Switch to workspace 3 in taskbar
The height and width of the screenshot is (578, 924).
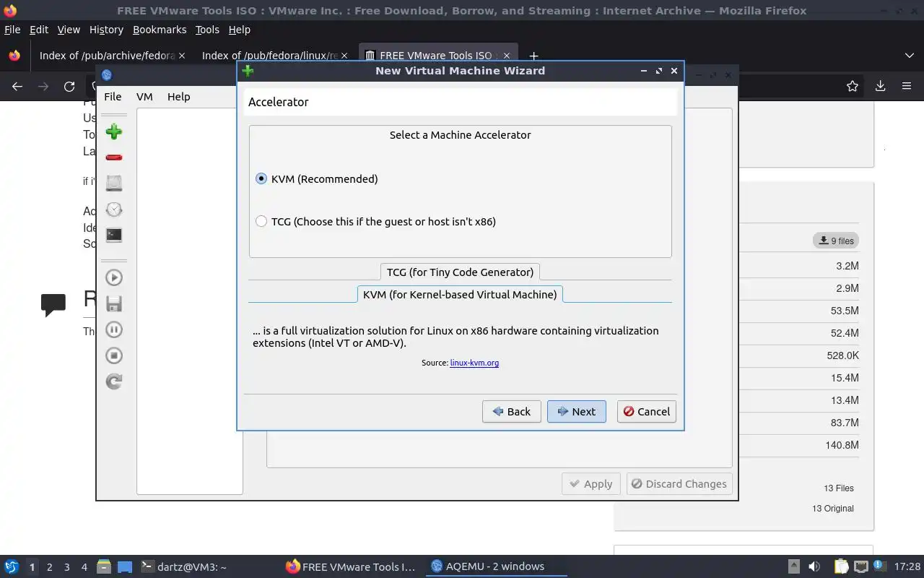coord(66,567)
